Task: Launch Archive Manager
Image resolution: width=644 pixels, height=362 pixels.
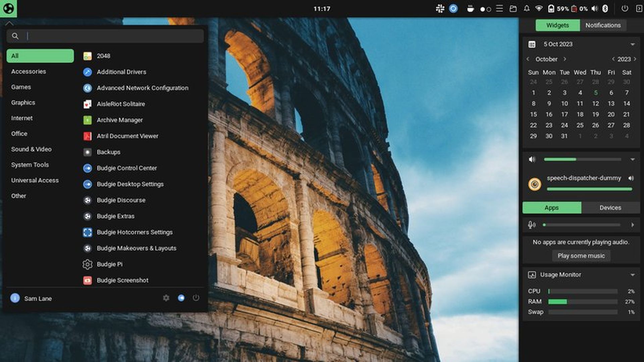Action: (x=119, y=120)
